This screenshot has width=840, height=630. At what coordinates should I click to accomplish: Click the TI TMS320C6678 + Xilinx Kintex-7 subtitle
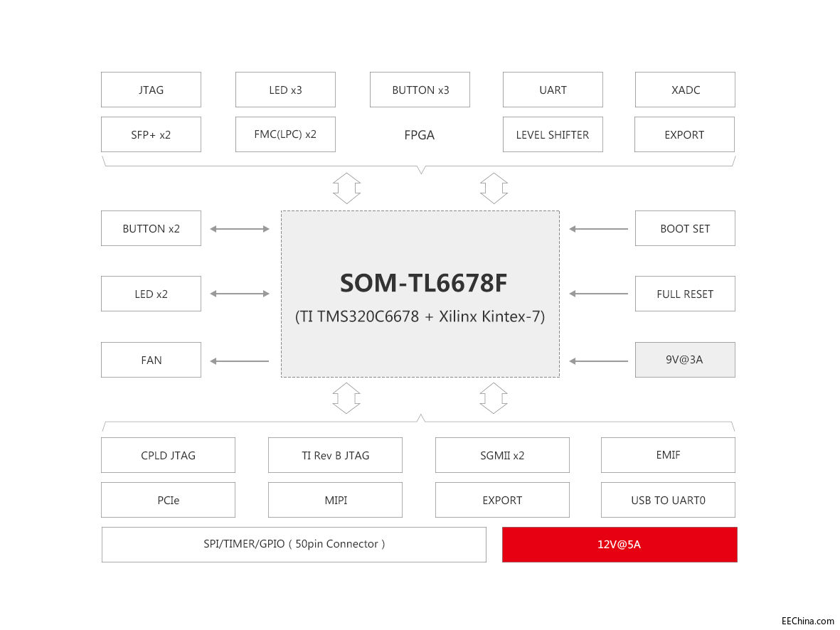420,316
